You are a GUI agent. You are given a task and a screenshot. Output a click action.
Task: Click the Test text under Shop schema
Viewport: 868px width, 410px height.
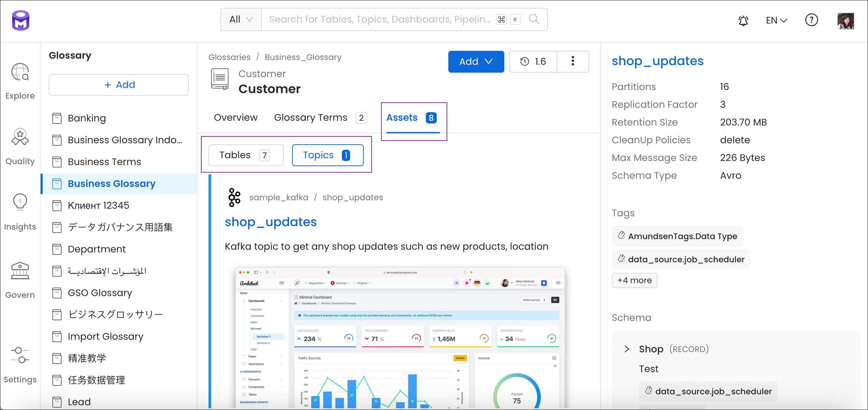[x=649, y=369]
